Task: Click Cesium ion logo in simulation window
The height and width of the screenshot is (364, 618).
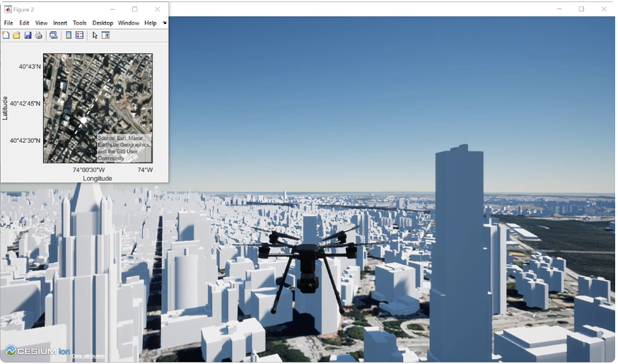Action: pyautogui.click(x=37, y=351)
